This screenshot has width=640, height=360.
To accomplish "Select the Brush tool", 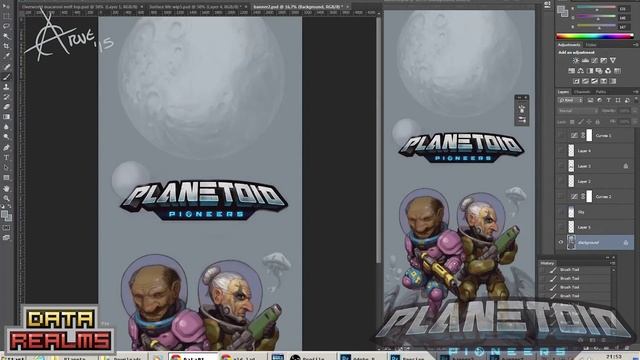I will pos(6,77).
